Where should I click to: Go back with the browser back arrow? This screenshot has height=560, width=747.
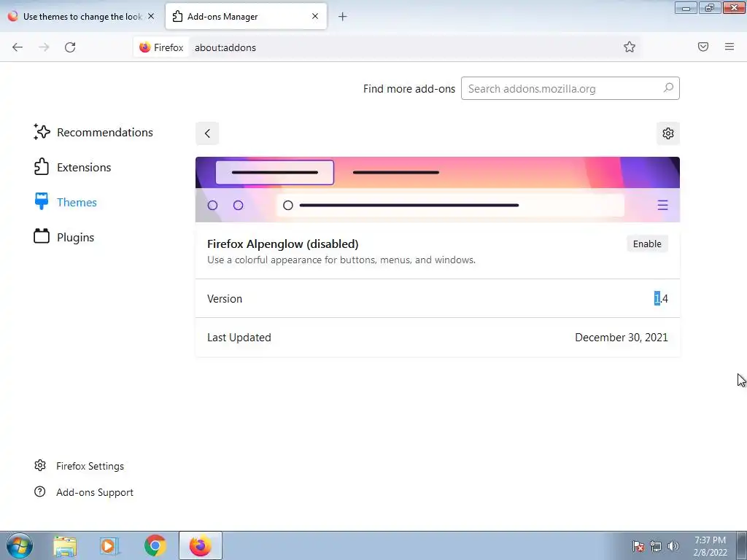coord(18,47)
